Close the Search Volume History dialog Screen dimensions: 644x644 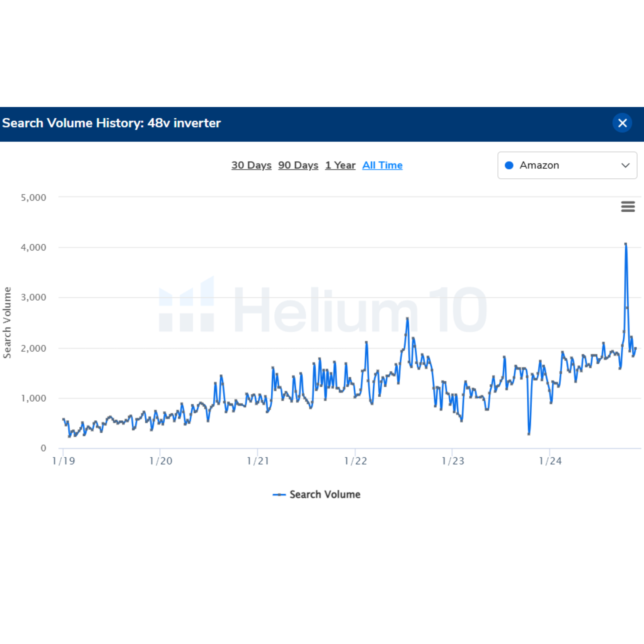(x=622, y=123)
